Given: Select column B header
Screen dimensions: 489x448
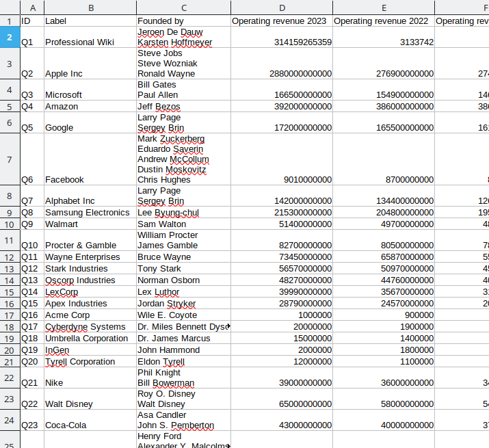Looking at the screenshot, I should 90,8.
